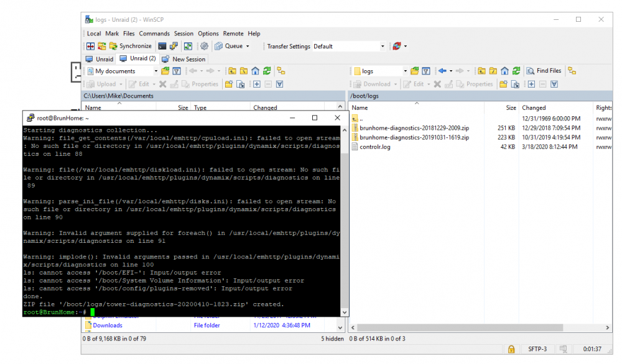622x364 pixels.
Task: Click Open Directory icon in remote panel
Action: click(x=414, y=71)
